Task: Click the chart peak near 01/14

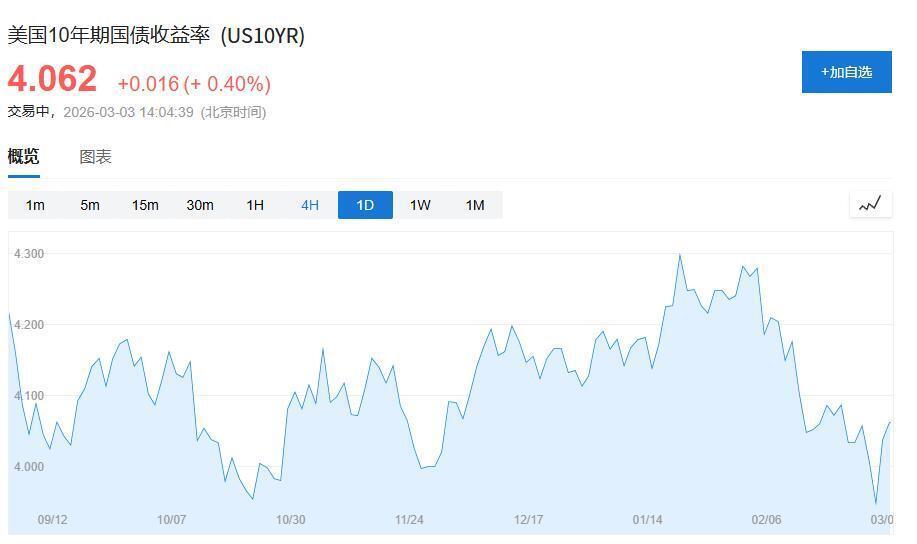Action: (x=680, y=255)
